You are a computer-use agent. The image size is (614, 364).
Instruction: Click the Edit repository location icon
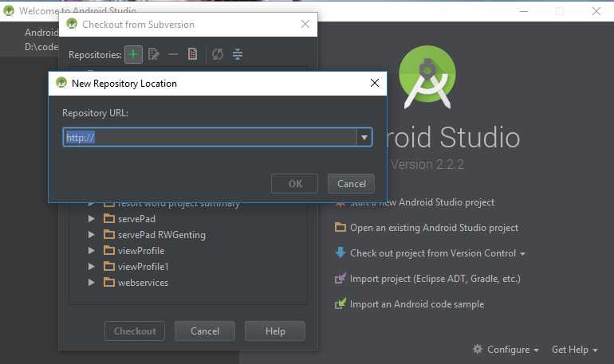pyautogui.click(x=153, y=54)
